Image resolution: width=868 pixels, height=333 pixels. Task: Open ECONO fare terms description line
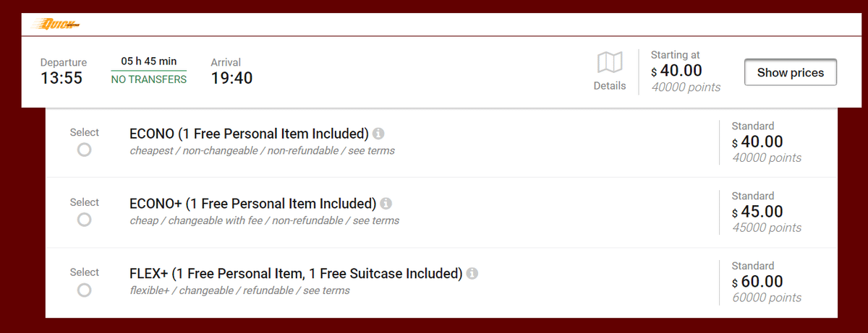point(262,151)
